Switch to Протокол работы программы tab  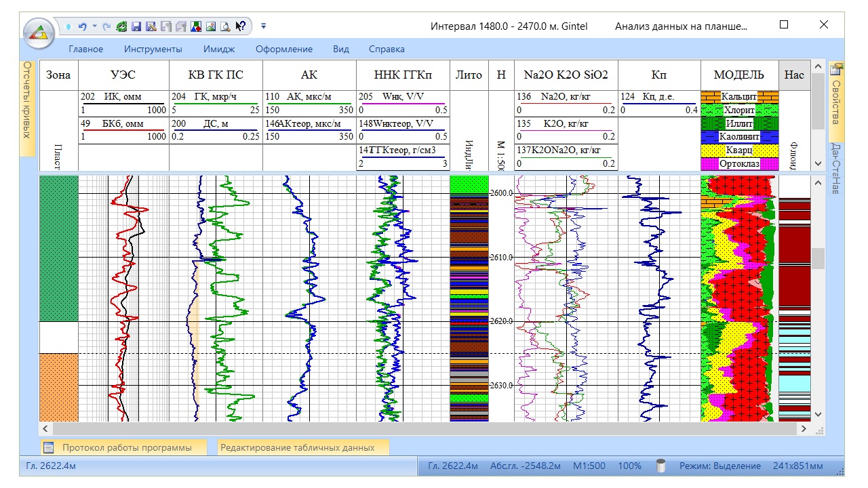click(x=125, y=447)
